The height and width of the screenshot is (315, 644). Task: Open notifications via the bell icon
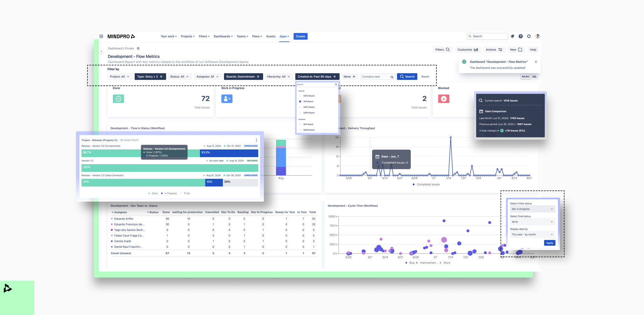point(512,36)
